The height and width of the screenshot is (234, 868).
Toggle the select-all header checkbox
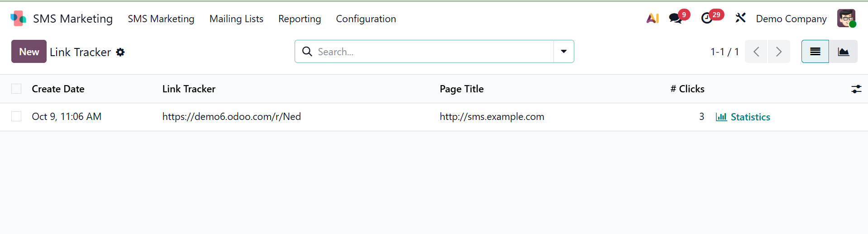click(x=16, y=89)
